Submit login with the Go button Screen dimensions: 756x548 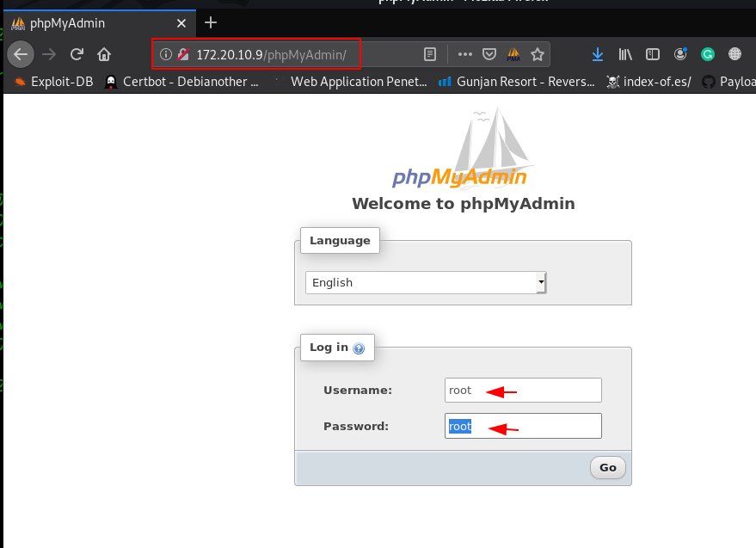(x=607, y=467)
